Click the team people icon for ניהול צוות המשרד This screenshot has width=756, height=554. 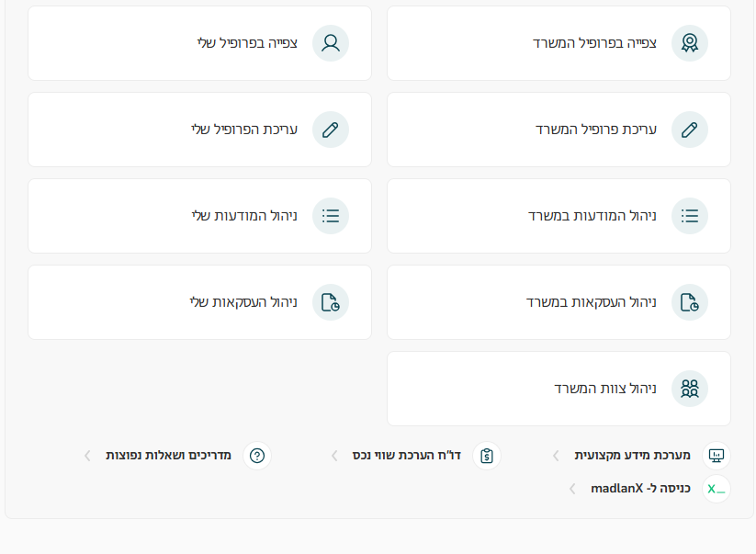click(x=689, y=389)
